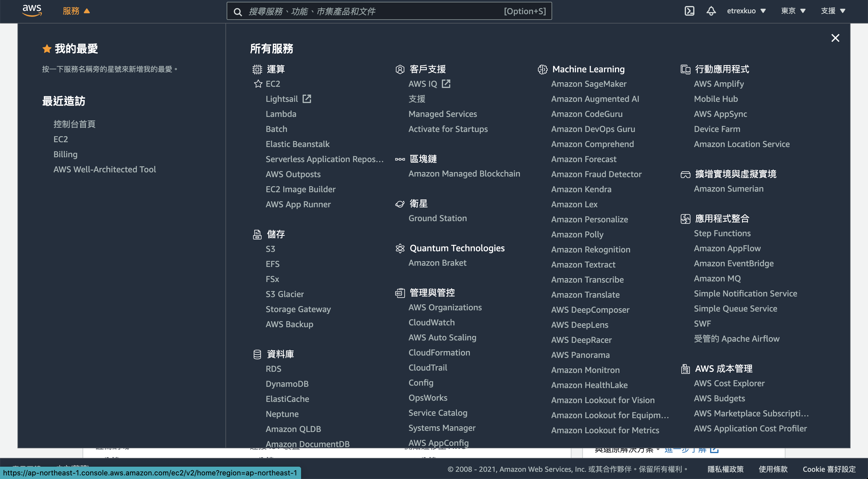Open Activate for Startups
The width and height of the screenshot is (868, 479).
pyautogui.click(x=448, y=129)
